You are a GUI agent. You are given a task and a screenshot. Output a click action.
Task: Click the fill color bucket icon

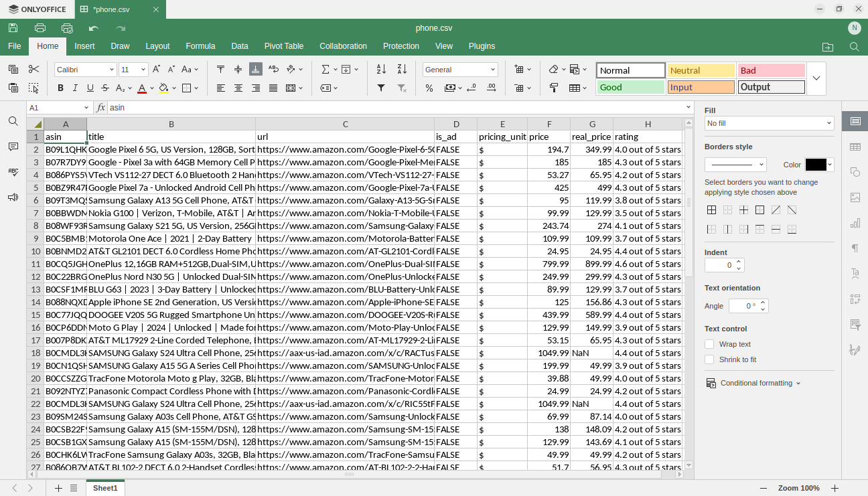click(164, 88)
